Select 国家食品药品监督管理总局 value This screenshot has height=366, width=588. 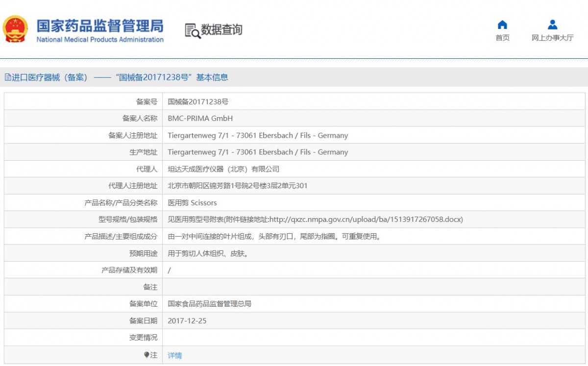click(x=210, y=304)
